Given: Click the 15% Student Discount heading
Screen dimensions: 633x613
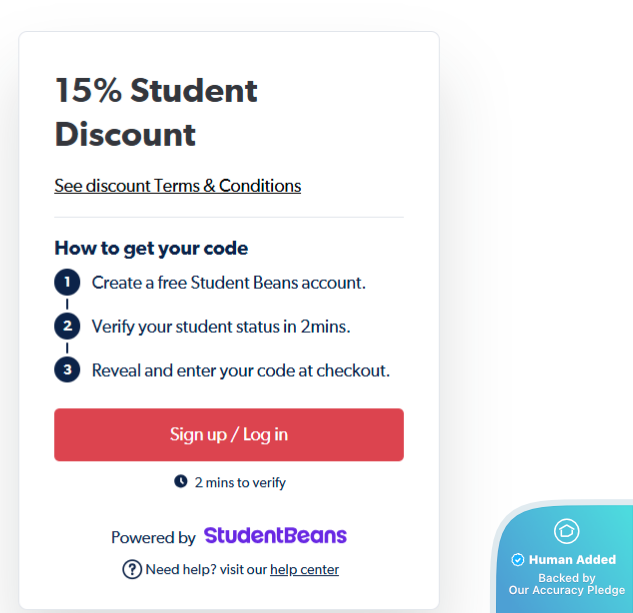Looking at the screenshot, I should [156, 112].
